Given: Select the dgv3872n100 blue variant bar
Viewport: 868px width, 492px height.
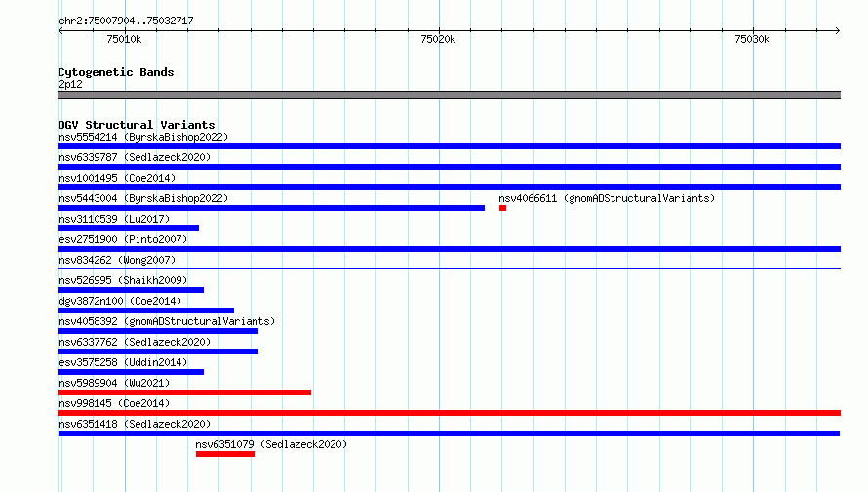Looking at the screenshot, I should click(145, 310).
